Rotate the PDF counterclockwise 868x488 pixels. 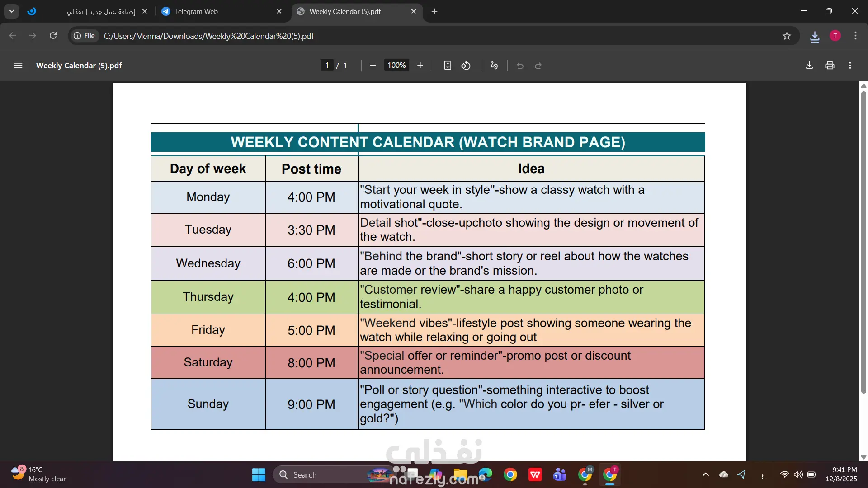(x=466, y=66)
